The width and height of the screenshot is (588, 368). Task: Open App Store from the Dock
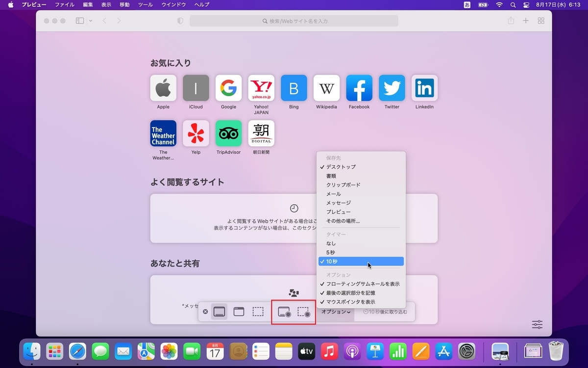[443, 351]
